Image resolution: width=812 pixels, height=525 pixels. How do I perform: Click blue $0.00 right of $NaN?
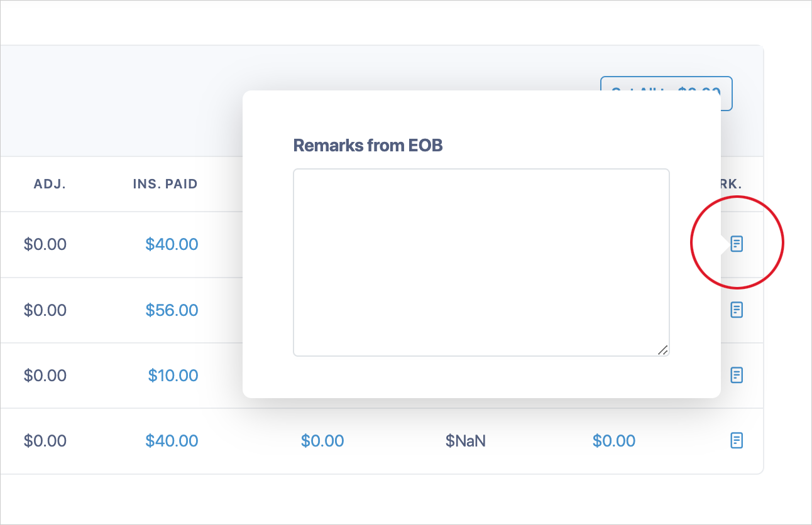[x=613, y=441]
